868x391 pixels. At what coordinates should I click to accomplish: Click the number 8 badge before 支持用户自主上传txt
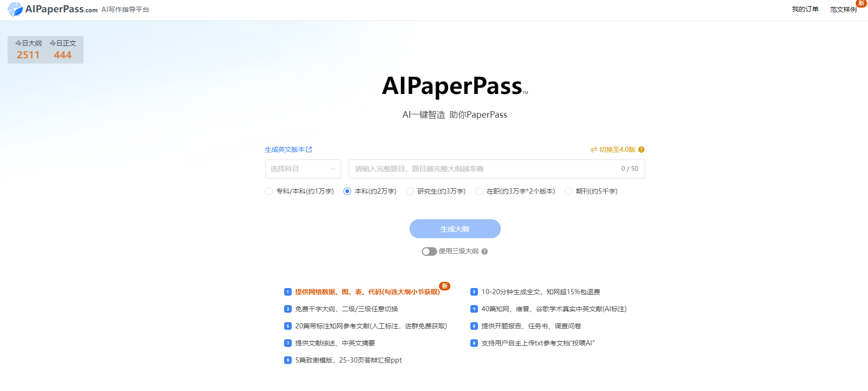click(474, 343)
